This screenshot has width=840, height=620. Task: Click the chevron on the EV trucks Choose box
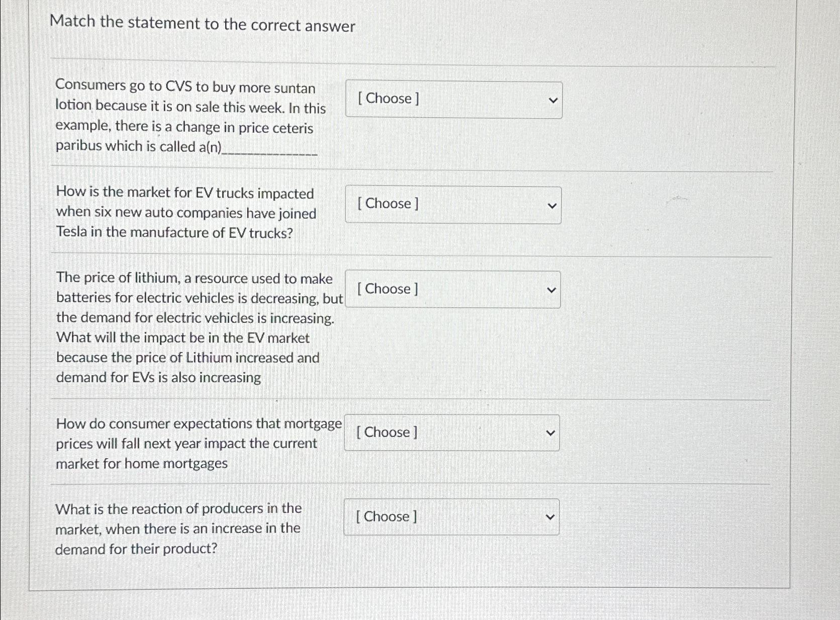552,205
